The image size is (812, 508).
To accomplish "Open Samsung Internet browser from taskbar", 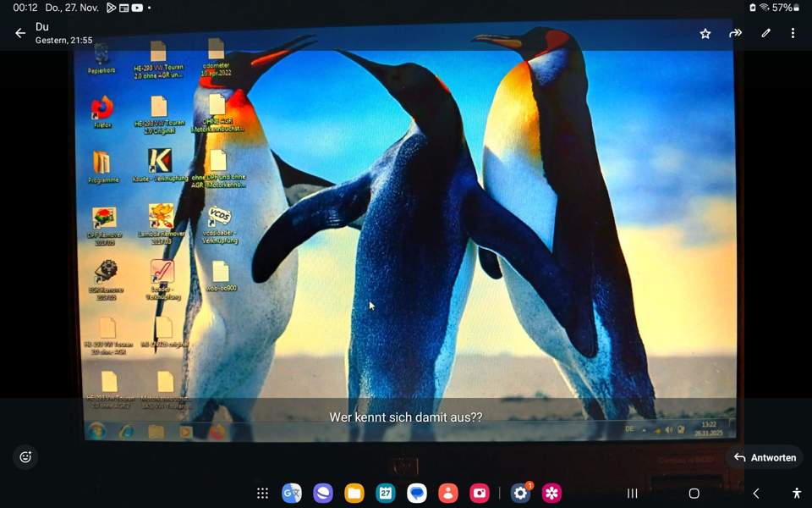I will pos(323,494).
